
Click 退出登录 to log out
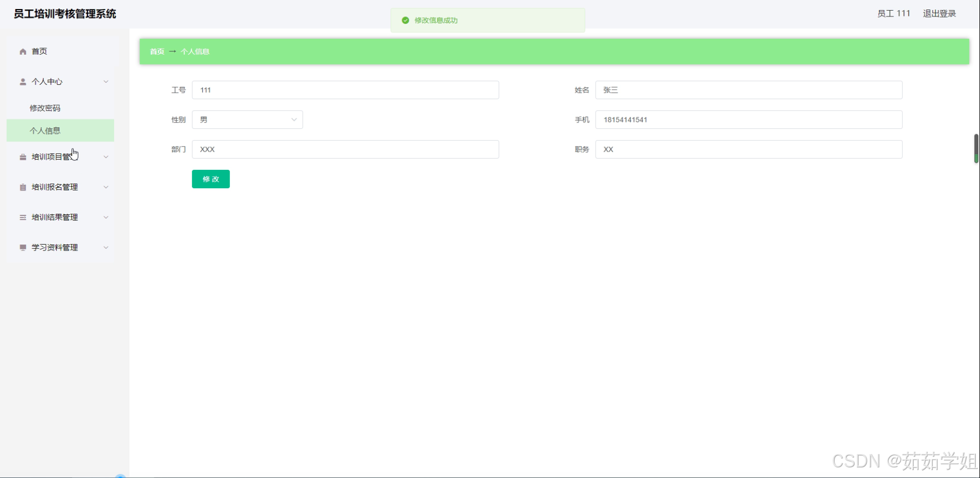(939, 13)
